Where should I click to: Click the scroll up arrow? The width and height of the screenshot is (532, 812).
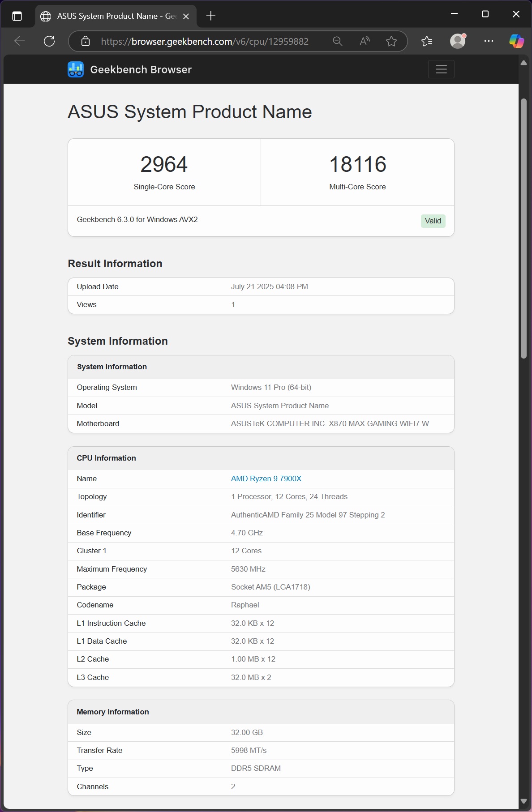pyautogui.click(x=523, y=63)
